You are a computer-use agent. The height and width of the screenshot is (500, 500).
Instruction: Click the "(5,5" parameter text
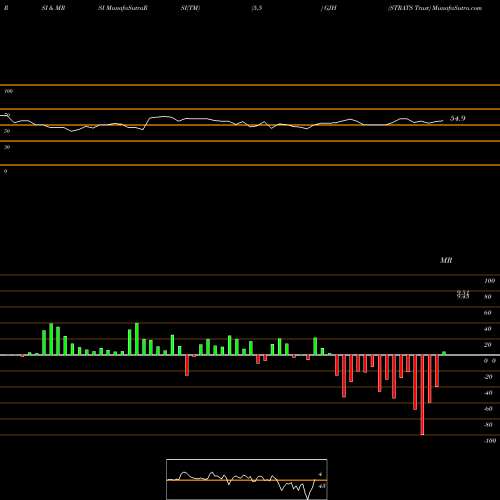257,8
